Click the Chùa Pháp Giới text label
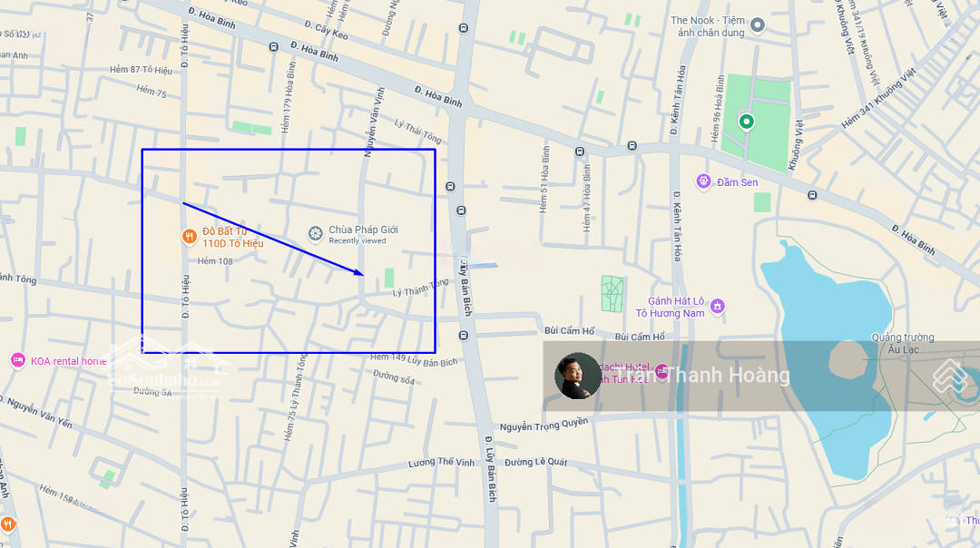Image resolution: width=980 pixels, height=548 pixels. [363, 230]
